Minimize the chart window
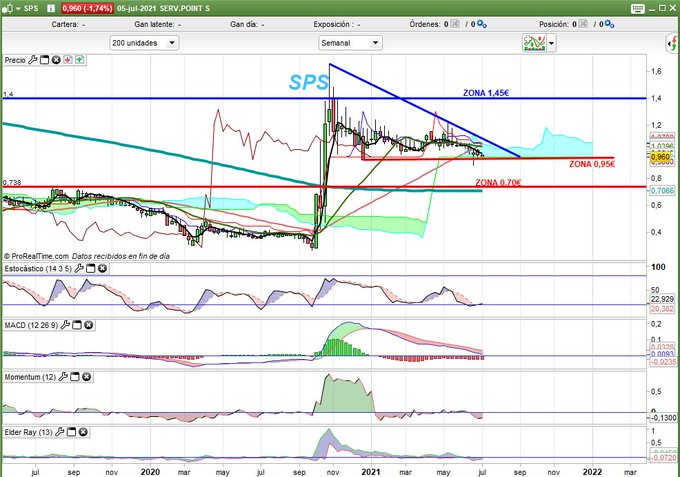The width and height of the screenshot is (680, 477). point(652,8)
